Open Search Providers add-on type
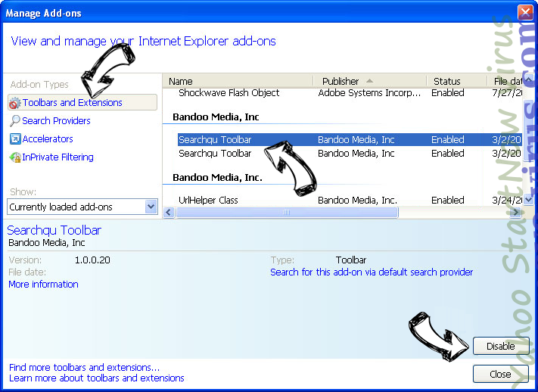 click(56, 120)
